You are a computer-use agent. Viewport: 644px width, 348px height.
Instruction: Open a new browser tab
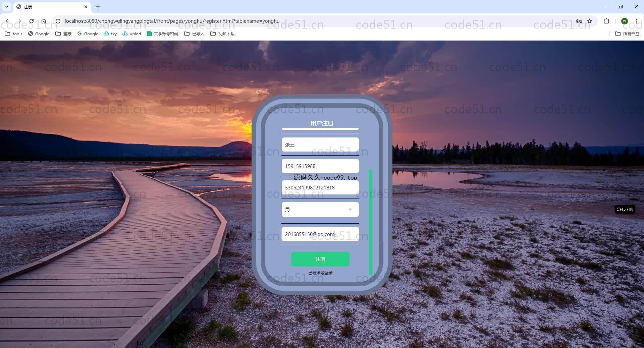98,7
